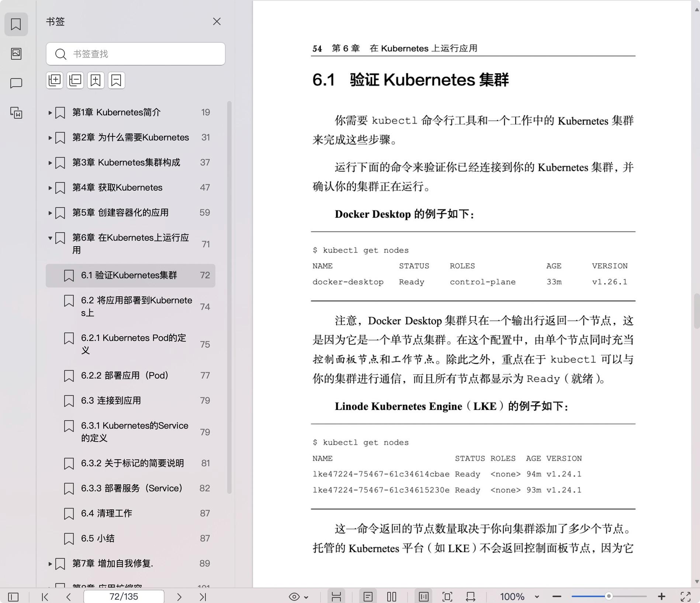Go to the next page

point(179,597)
